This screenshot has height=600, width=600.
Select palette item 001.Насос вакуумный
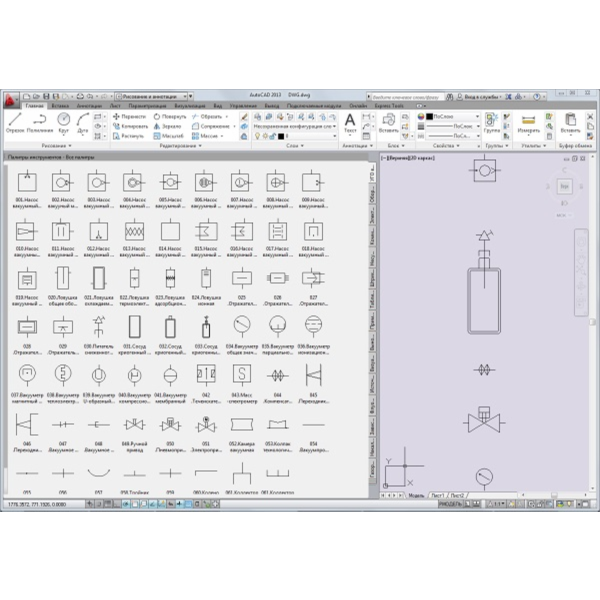pyautogui.click(x=27, y=189)
